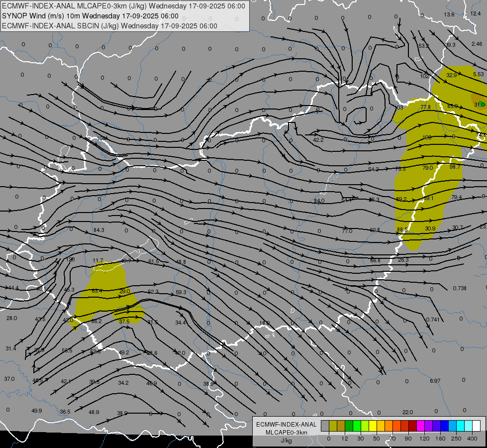Click the map value 105
This screenshot has width=487, height=448.
coord(427,137)
